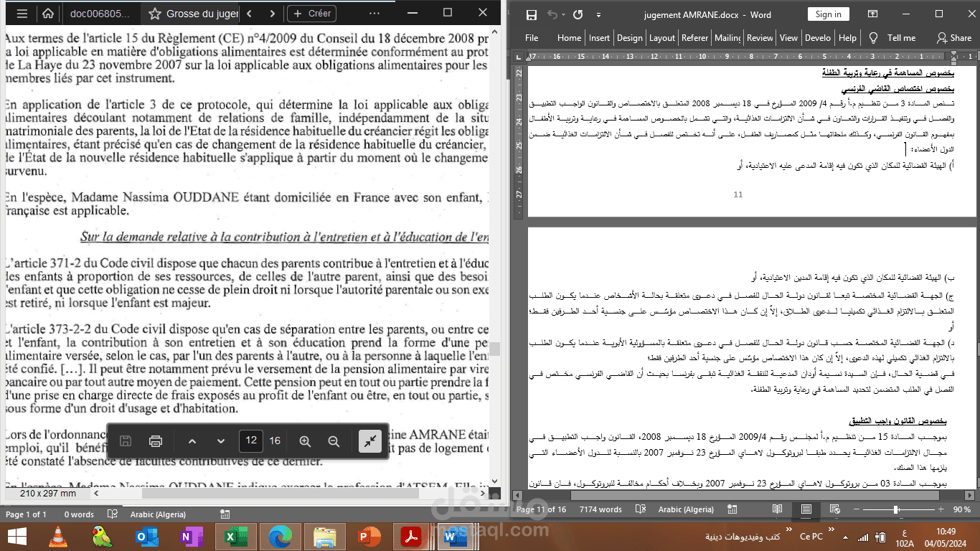The width and height of the screenshot is (980, 551).
Task: Switch to Read Mode view
Action: (x=777, y=509)
